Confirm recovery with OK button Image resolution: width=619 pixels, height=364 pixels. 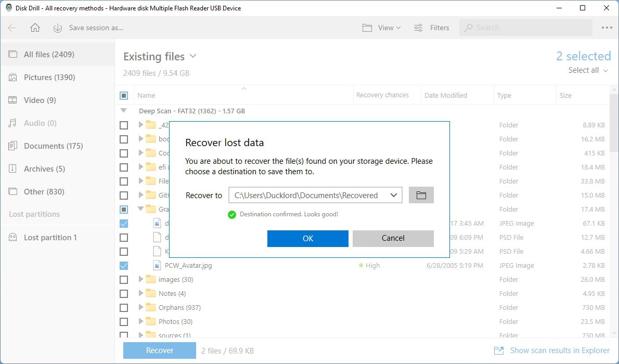[x=308, y=239]
